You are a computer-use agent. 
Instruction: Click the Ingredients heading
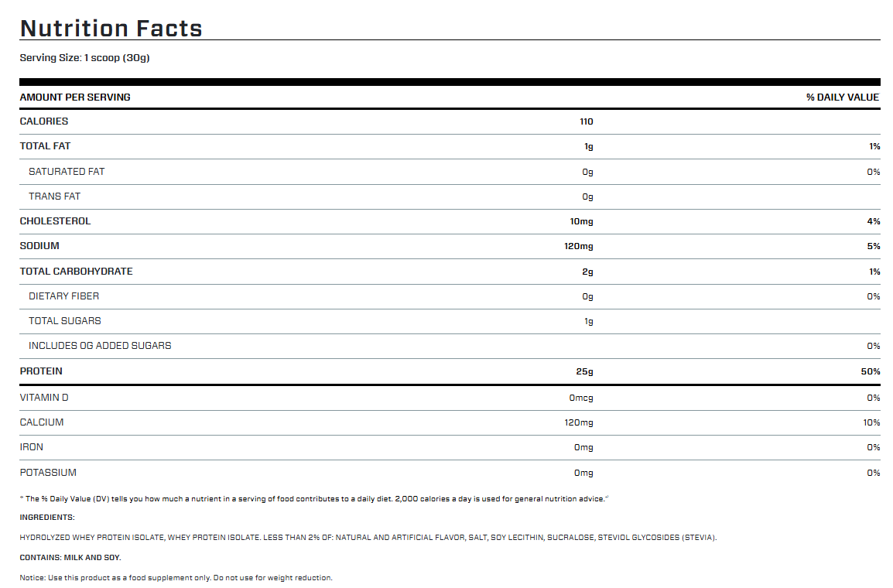tap(47, 518)
